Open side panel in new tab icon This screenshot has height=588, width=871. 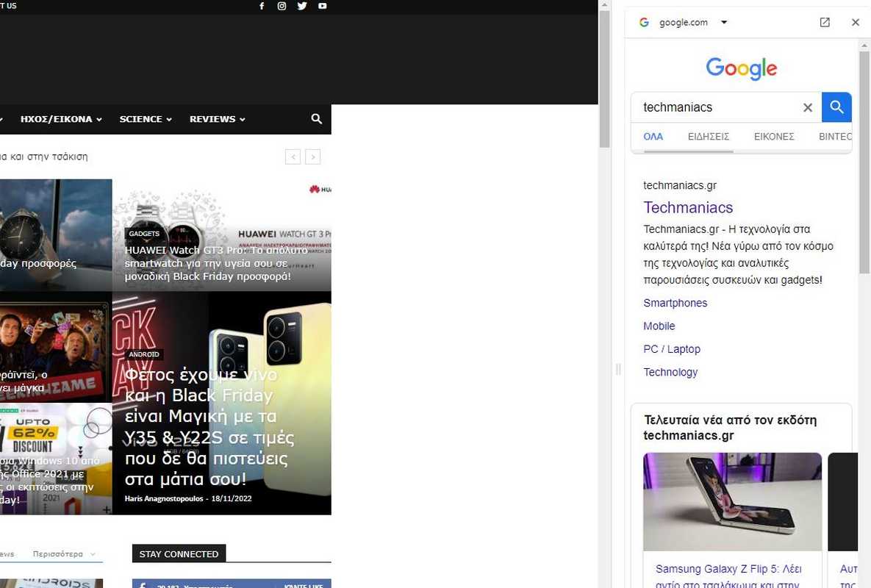click(x=825, y=22)
